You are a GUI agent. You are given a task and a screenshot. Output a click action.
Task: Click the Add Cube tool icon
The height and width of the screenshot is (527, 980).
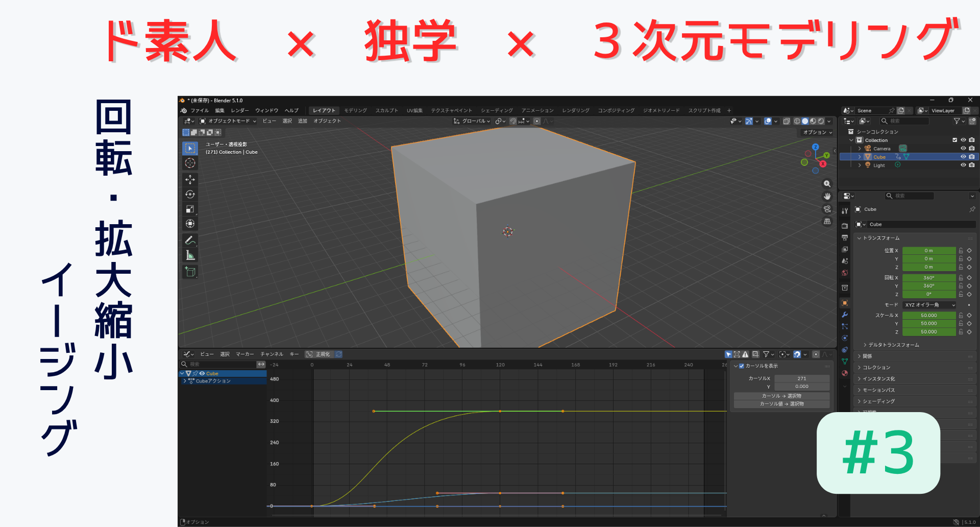(x=190, y=272)
